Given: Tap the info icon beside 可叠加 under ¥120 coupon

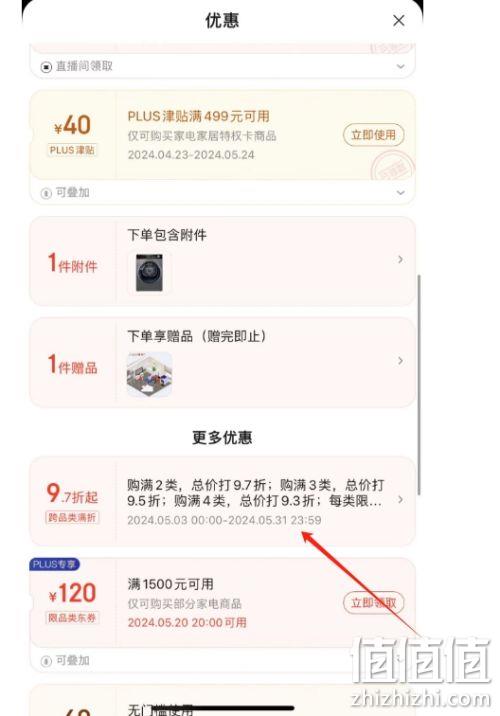Looking at the screenshot, I should pyautogui.click(x=46, y=661).
